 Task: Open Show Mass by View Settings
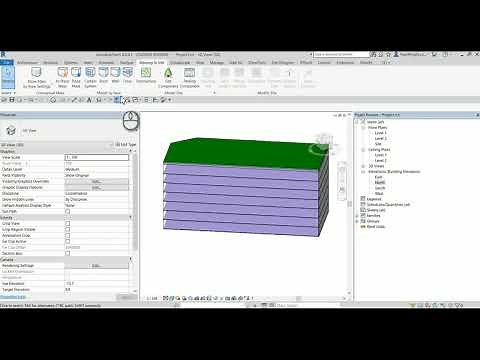37,77
